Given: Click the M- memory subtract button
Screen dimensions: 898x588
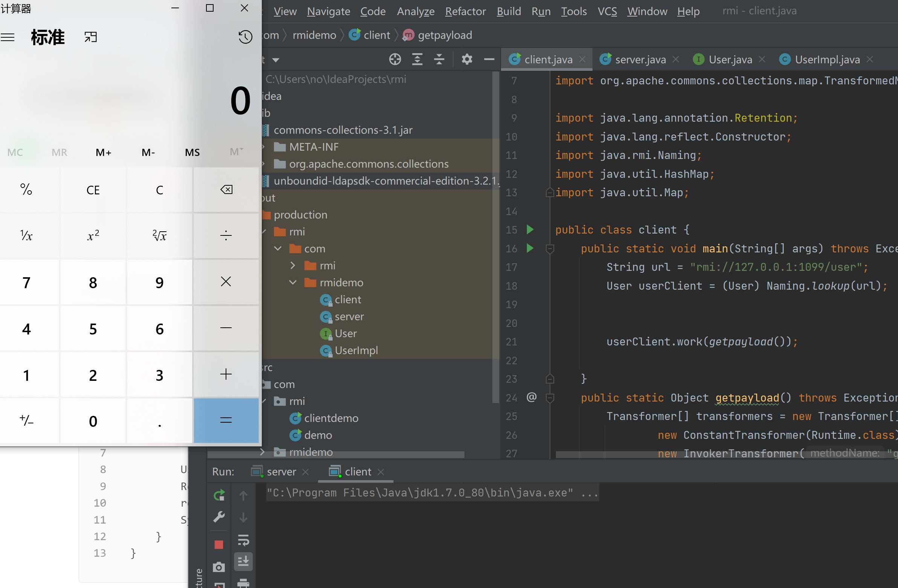Looking at the screenshot, I should tap(148, 153).
